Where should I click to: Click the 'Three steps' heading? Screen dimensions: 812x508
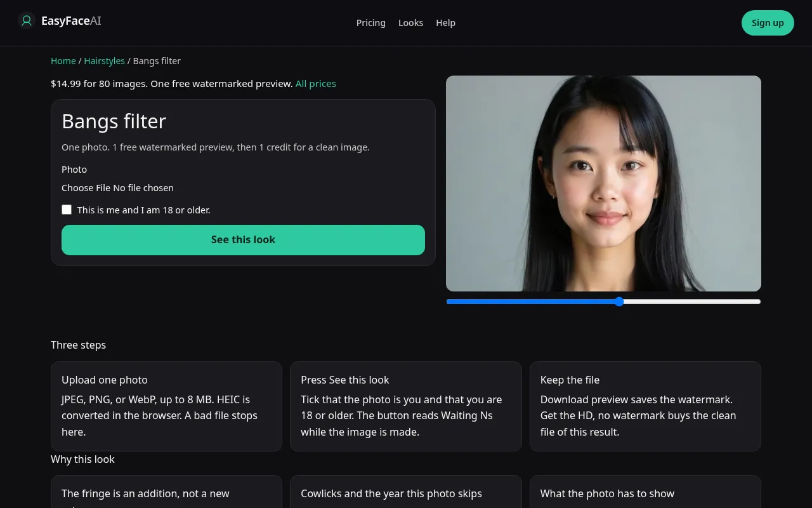point(79,345)
